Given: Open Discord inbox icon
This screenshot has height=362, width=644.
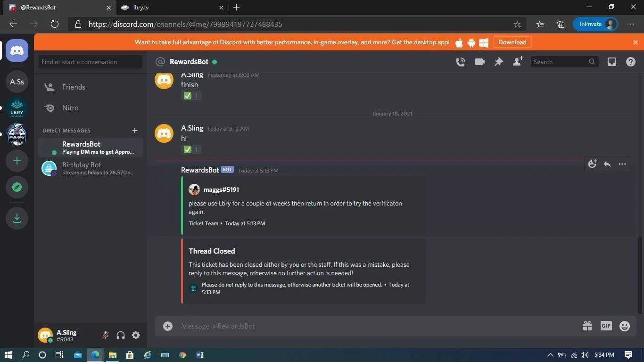Looking at the screenshot, I should (612, 62).
